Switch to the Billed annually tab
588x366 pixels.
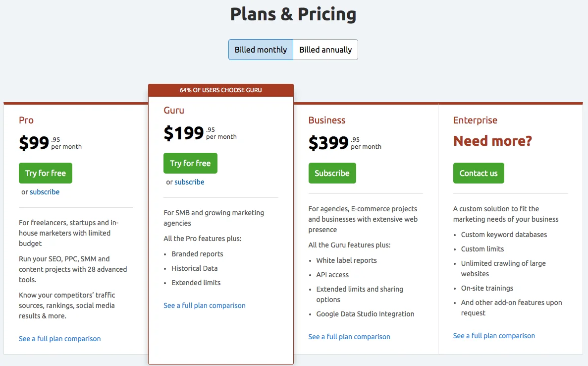click(325, 50)
